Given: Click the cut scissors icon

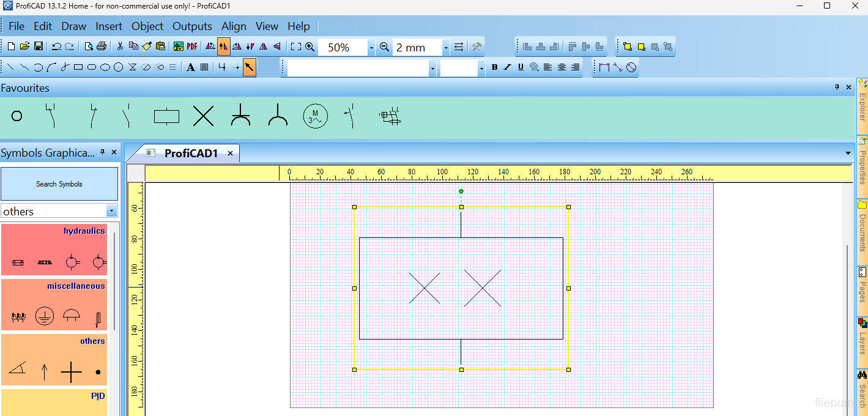Looking at the screenshot, I should click(120, 46).
